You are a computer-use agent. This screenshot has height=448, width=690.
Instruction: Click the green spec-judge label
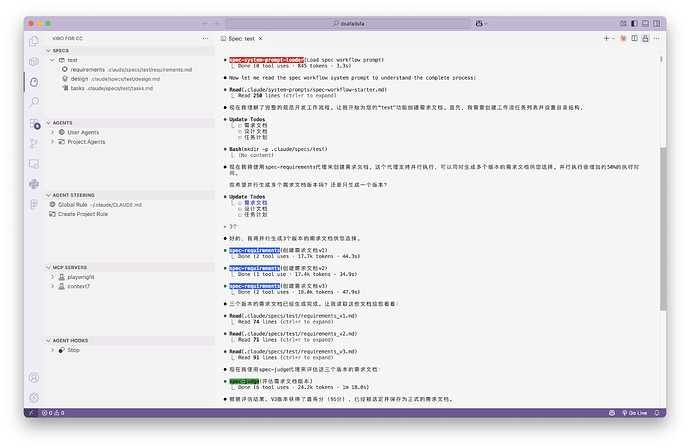(244, 381)
